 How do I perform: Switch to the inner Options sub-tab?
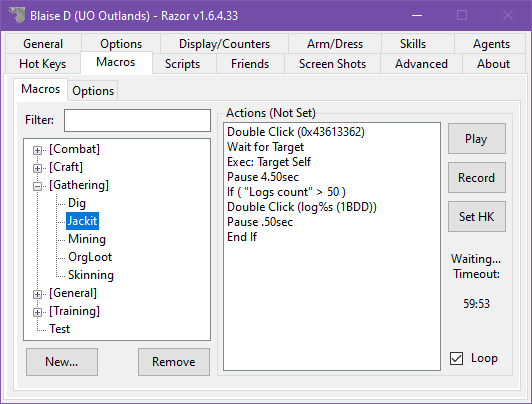point(93,91)
